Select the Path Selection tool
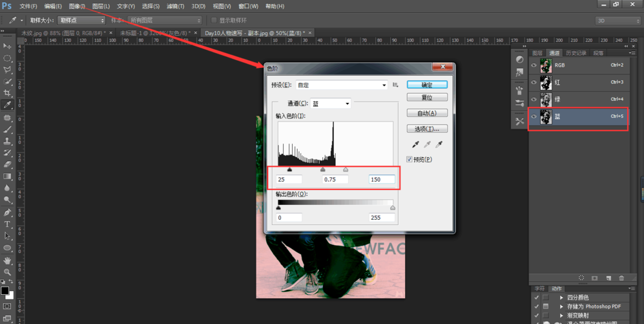The width and height of the screenshot is (644, 324). tap(7, 236)
